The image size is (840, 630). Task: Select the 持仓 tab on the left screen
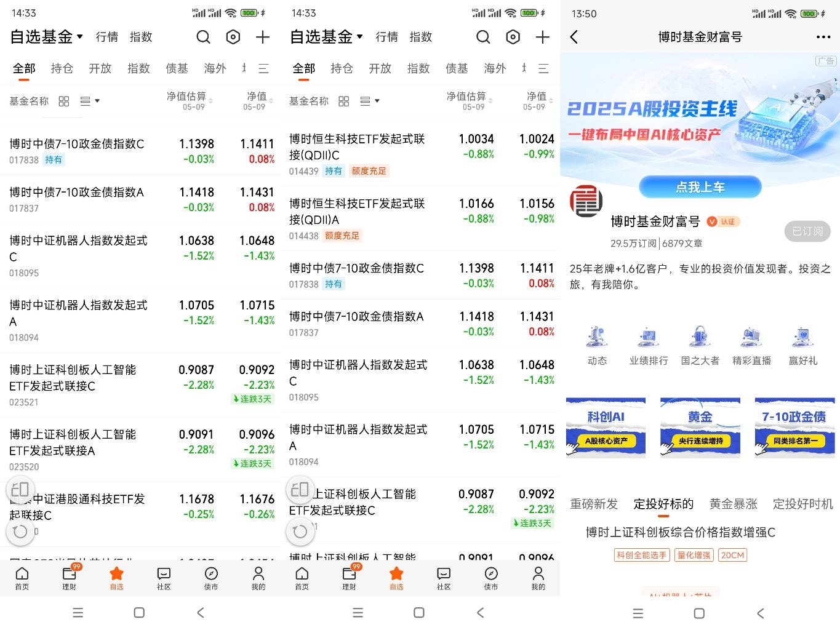[62, 68]
